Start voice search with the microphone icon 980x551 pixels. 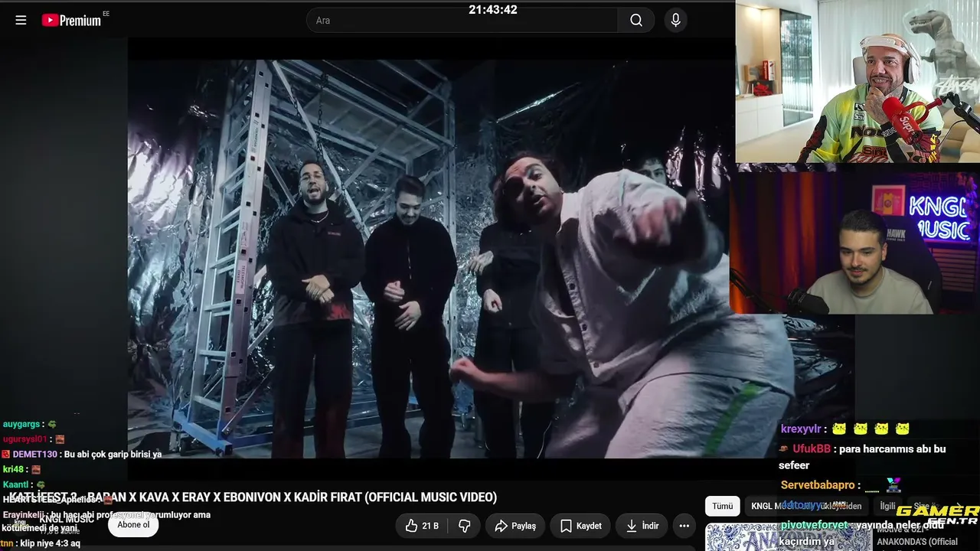click(x=675, y=21)
